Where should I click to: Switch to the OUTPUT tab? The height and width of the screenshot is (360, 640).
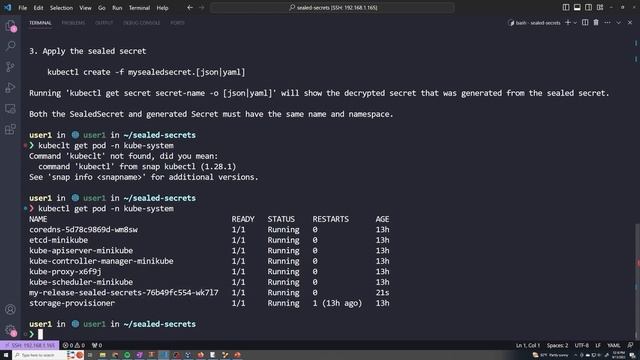[x=104, y=23]
